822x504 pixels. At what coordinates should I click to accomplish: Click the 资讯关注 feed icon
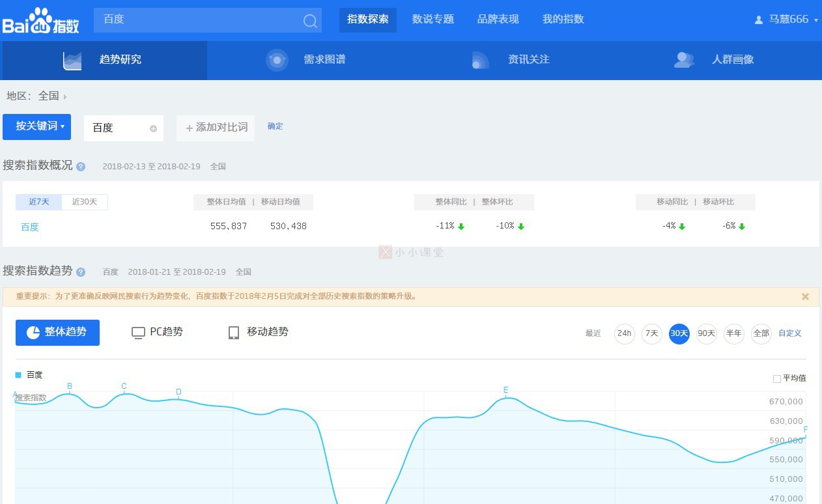480,60
